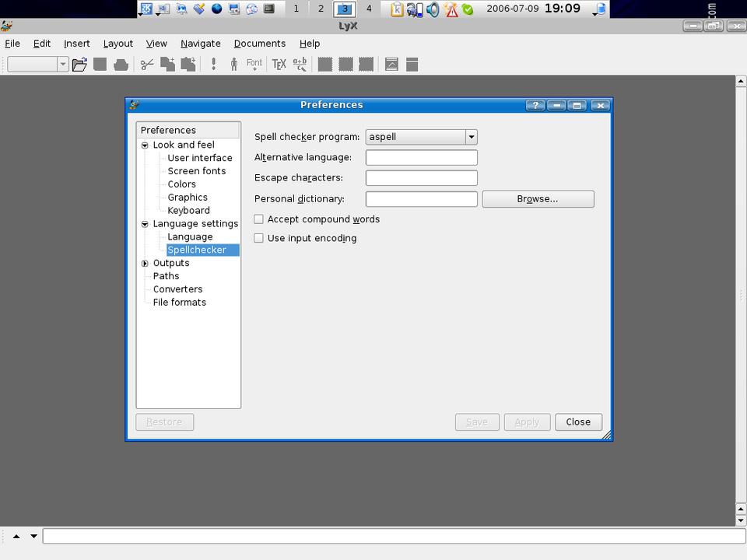
Task: Click the TeX mode toolbar icon
Action: pos(279,65)
